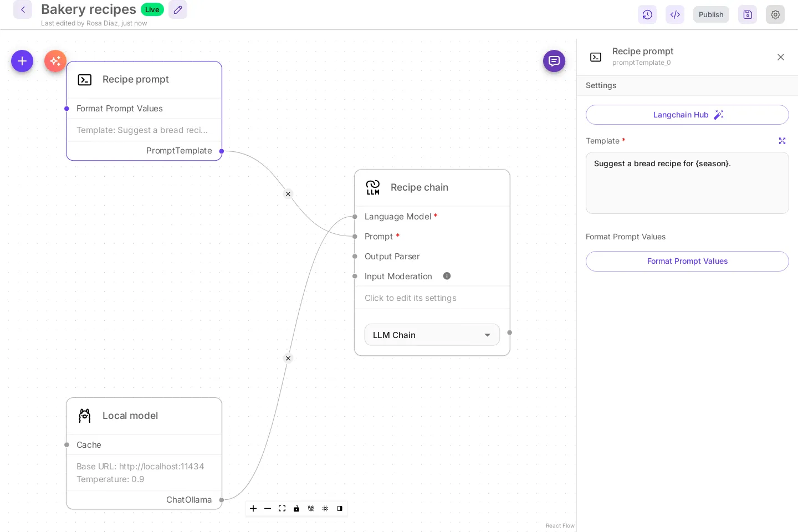
Task: Click the React Flow attribution link
Action: 560,525
